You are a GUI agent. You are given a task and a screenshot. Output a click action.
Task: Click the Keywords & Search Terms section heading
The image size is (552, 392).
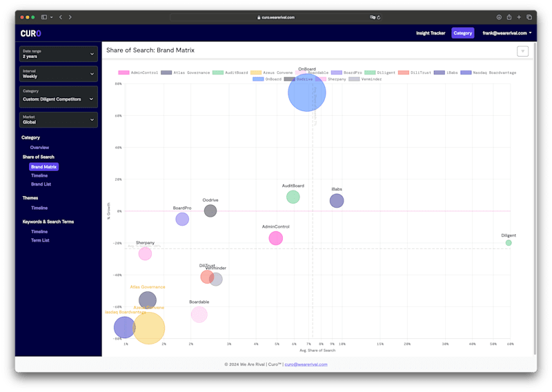pyautogui.click(x=48, y=222)
